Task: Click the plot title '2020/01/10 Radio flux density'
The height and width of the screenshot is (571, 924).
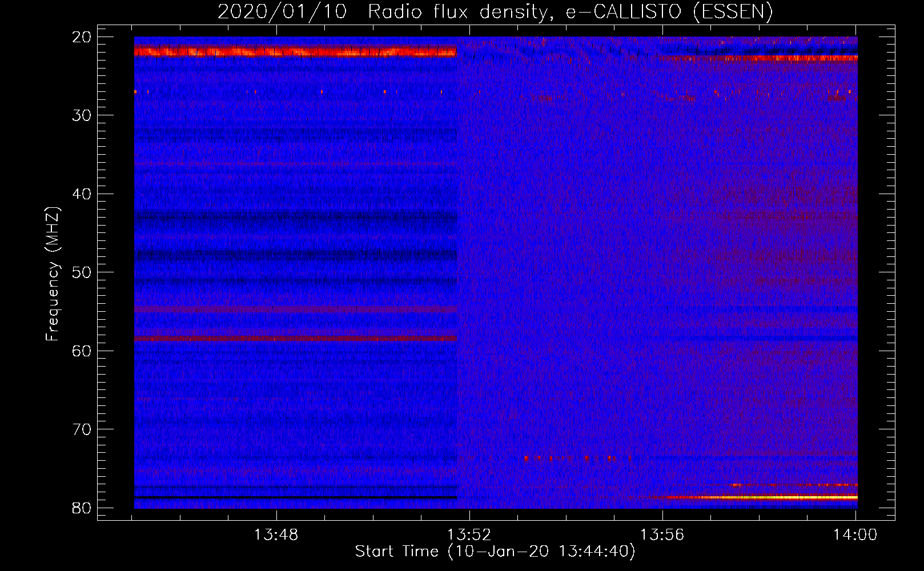Action: (495, 11)
